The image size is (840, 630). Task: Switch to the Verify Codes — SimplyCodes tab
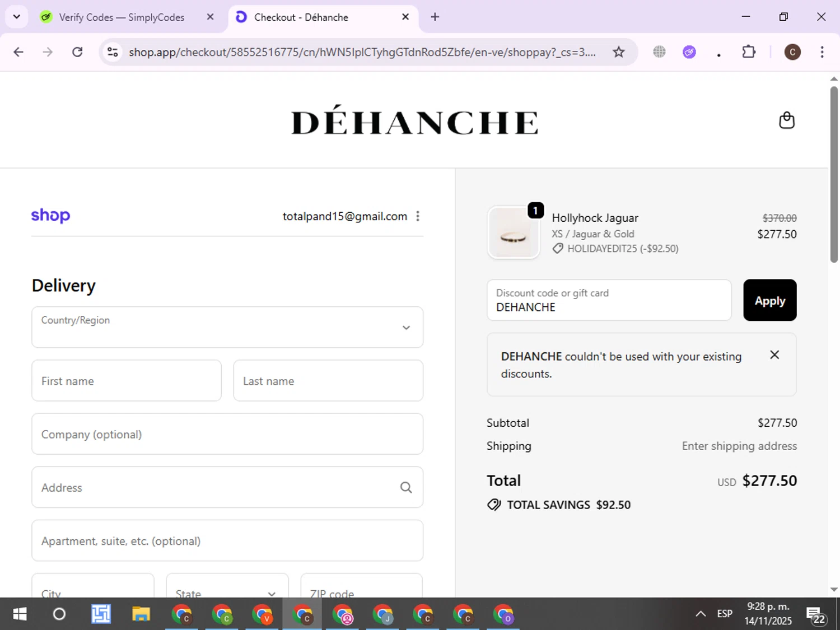[x=122, y=17]
